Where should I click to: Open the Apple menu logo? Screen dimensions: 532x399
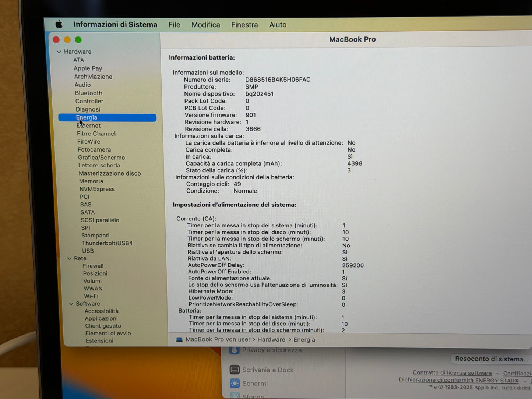[x=59, y=25]
